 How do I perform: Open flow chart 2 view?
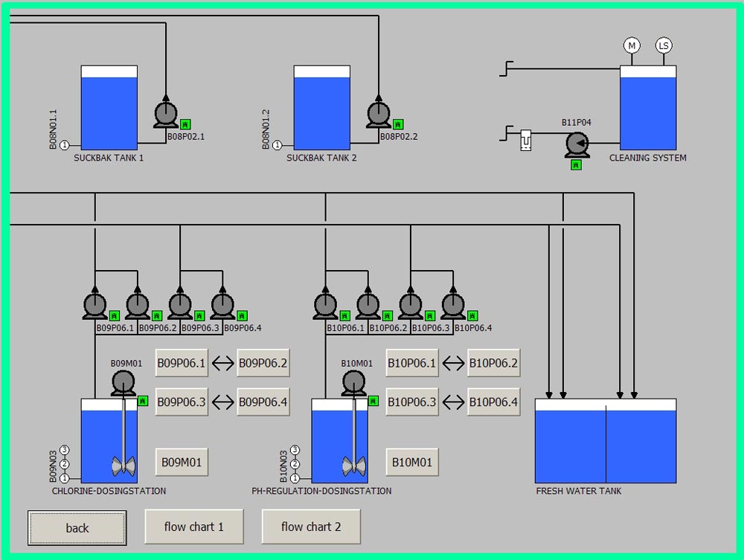[x=311, y=527]
